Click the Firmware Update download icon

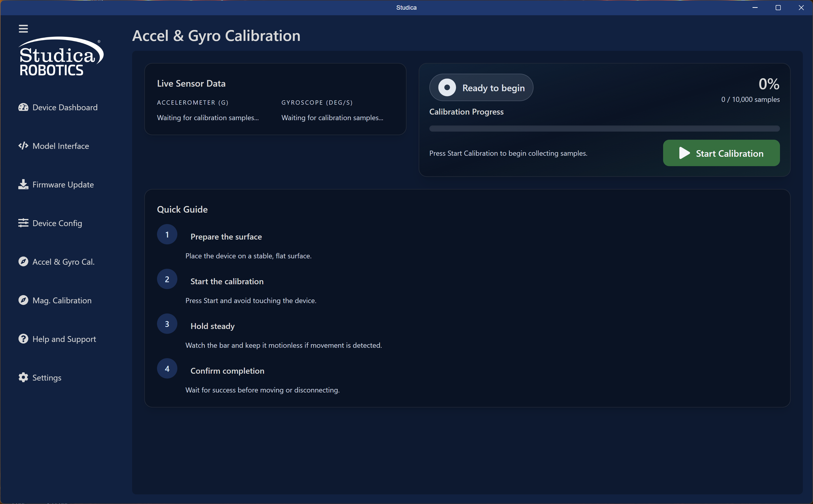tap(23, 184)
